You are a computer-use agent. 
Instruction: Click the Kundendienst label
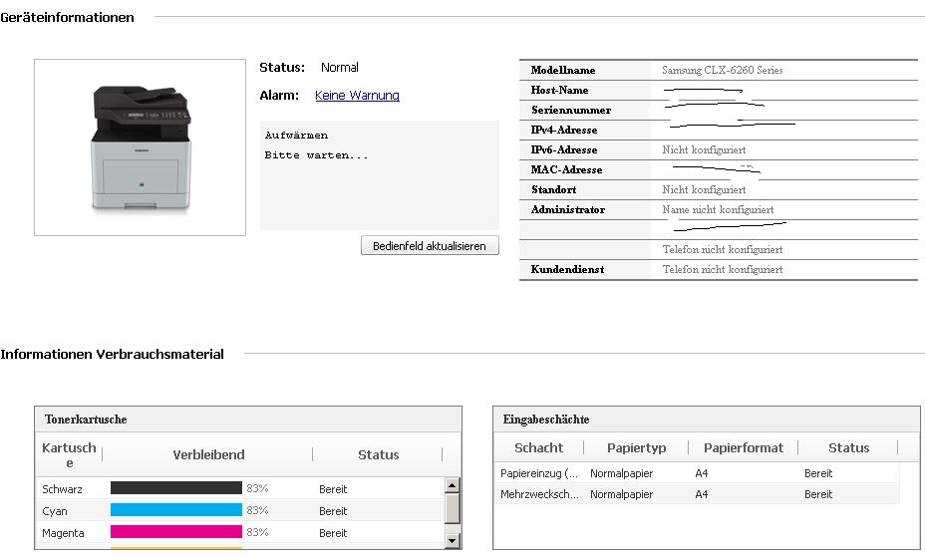(x=567, y=269)
